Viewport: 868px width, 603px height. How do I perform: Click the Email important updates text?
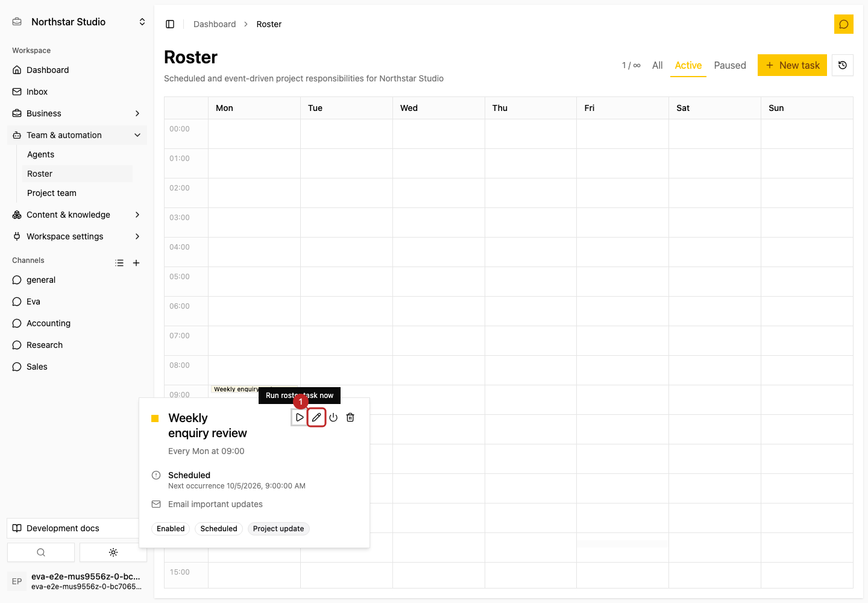(x=215, y=504)
